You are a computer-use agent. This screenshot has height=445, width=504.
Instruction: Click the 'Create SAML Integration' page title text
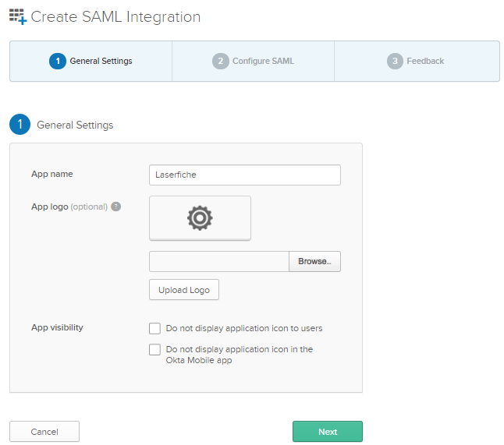click(x=115, y=17)
